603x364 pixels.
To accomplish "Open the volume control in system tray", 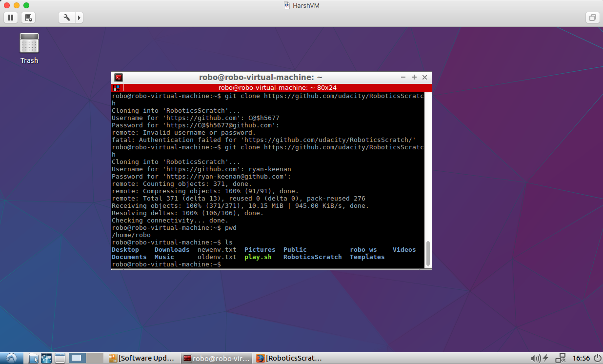I will click(535, 358).
